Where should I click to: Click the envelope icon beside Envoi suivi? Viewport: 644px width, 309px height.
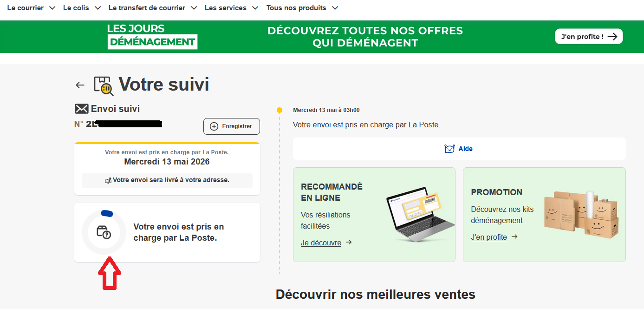point(81,109)
